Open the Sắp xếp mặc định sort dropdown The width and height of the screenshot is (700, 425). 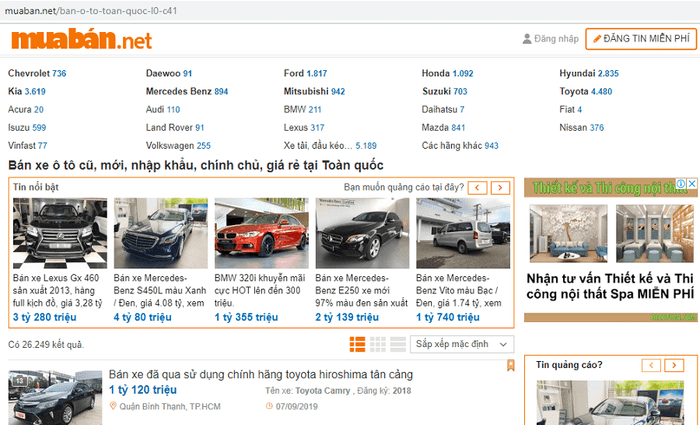462,344
